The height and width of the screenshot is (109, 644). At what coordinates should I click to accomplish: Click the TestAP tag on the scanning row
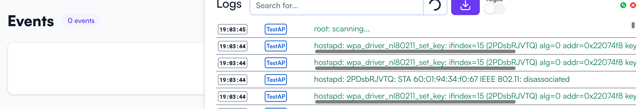tap(276, 29)
